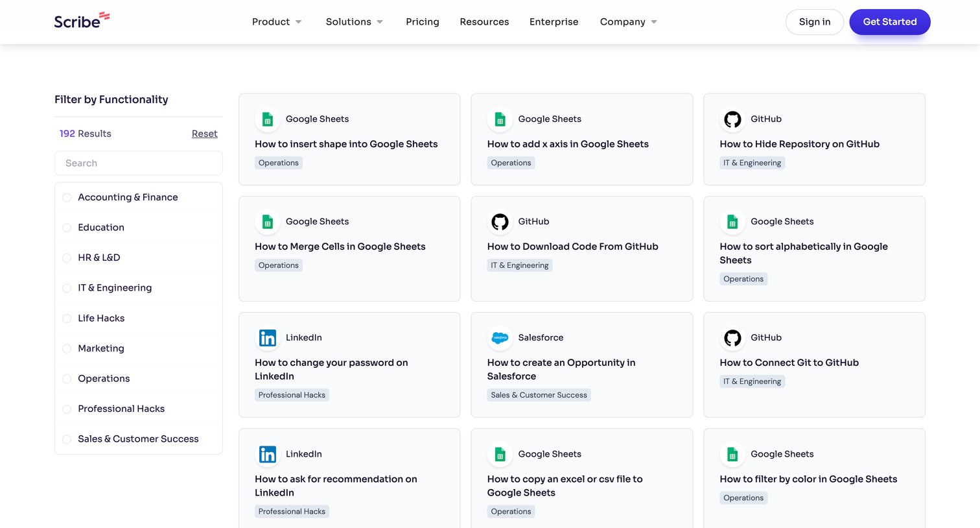Check the HR & L&D filter
980x528 pixels.
tap(67, 258)
